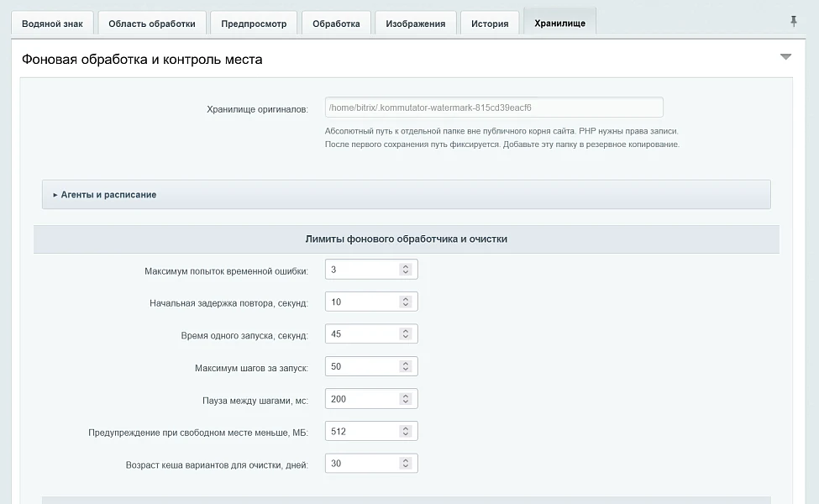Image resolution: width=819 pixels, height=504 pixels.
Task: Adjust stepper for Пауза между шагами
Action: [406, 399]
